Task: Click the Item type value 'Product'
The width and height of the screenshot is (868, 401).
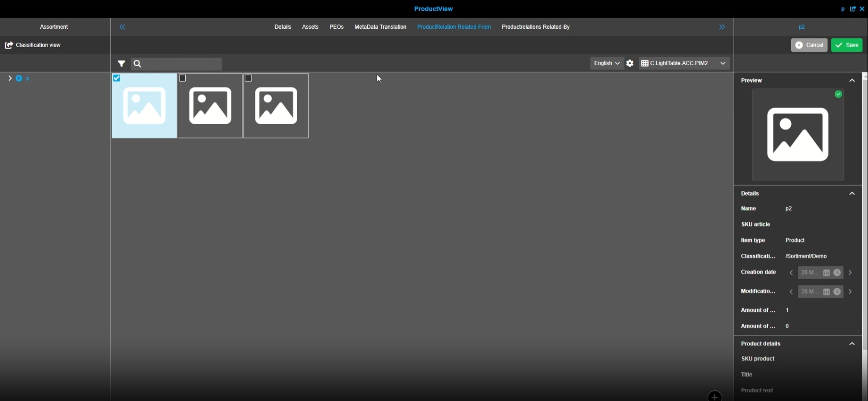Action: pos(795,240)
